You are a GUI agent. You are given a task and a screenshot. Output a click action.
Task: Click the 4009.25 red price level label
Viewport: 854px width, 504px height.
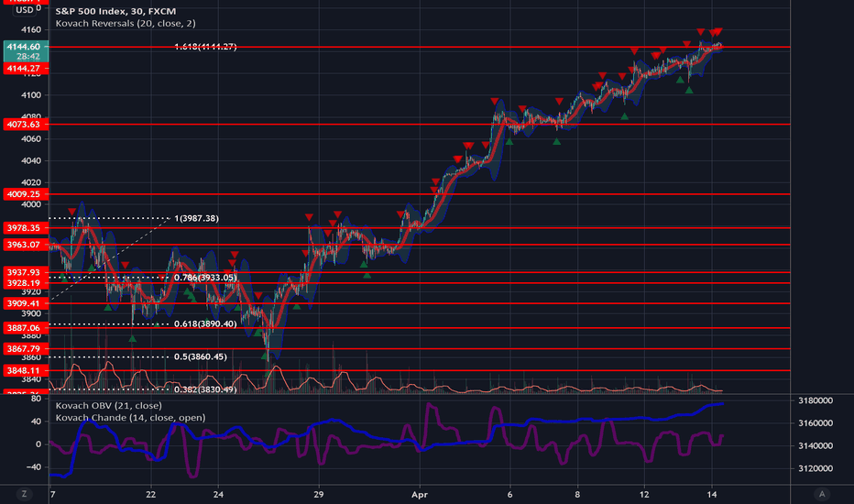tap(26, 194)
